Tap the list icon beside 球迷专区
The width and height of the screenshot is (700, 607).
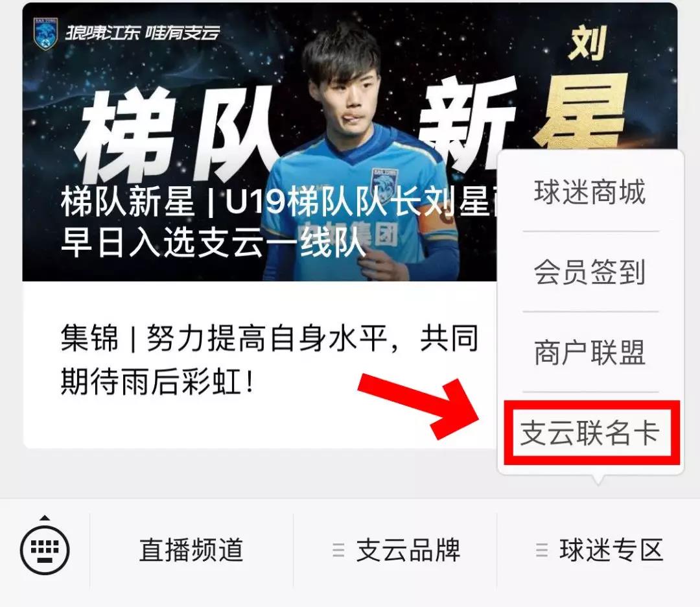(x=541, y=550)
